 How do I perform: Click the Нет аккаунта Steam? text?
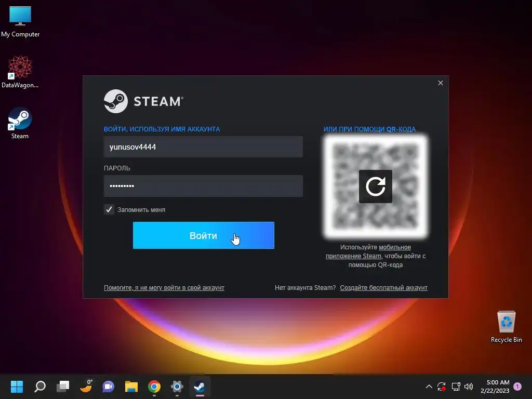(x=305, y=288)
